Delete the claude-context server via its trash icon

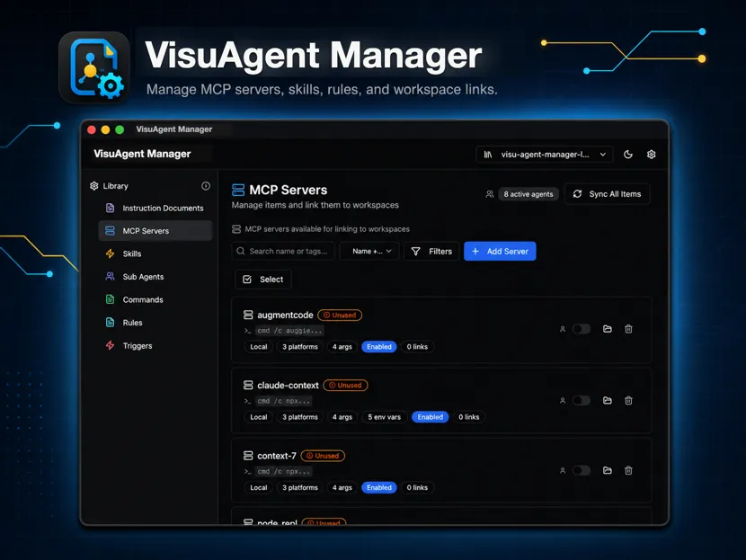pos(628,400)
